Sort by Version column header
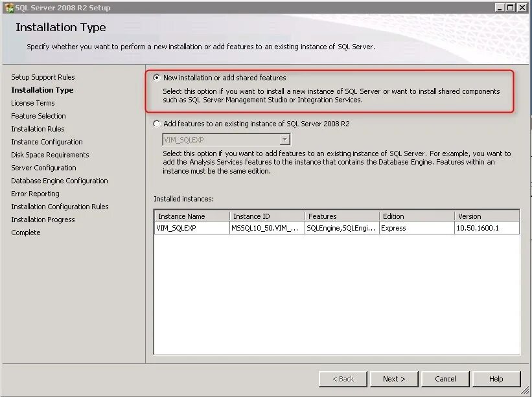The height and width of the screenshot is (397, 532). (x=487, y=216)
